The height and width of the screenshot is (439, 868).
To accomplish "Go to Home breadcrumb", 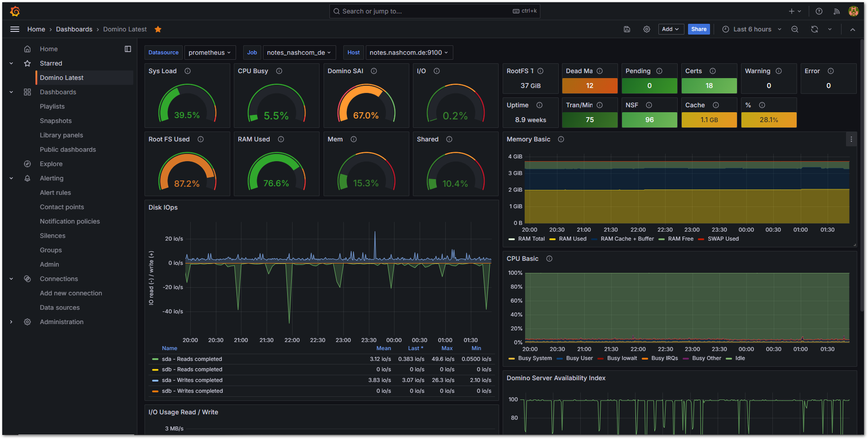I will tap(36, 29).
